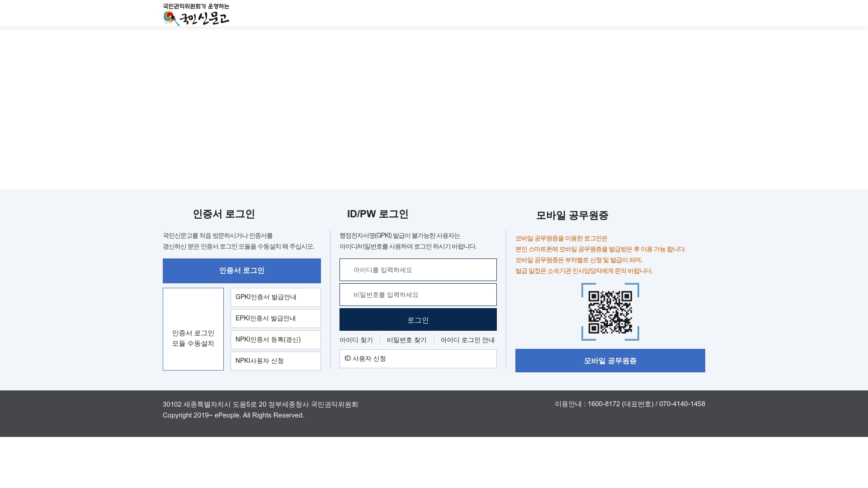868x488 pixels.
Task: Click the 모바일 공무원증 section heading
Action: pos(572,216)
